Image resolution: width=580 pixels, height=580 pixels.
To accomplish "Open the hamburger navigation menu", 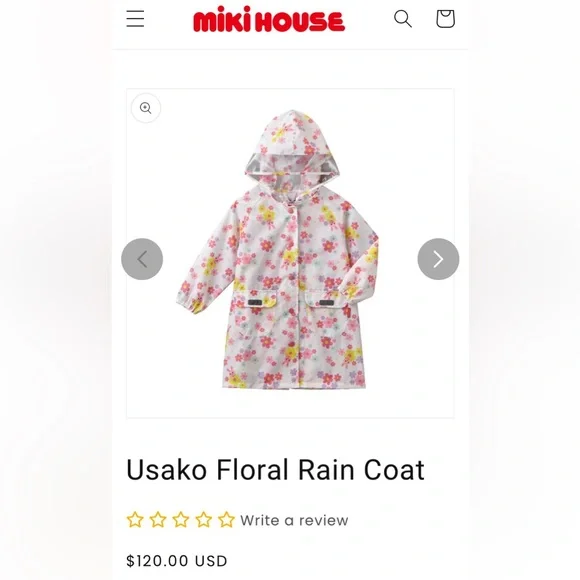I will point(135,18).
